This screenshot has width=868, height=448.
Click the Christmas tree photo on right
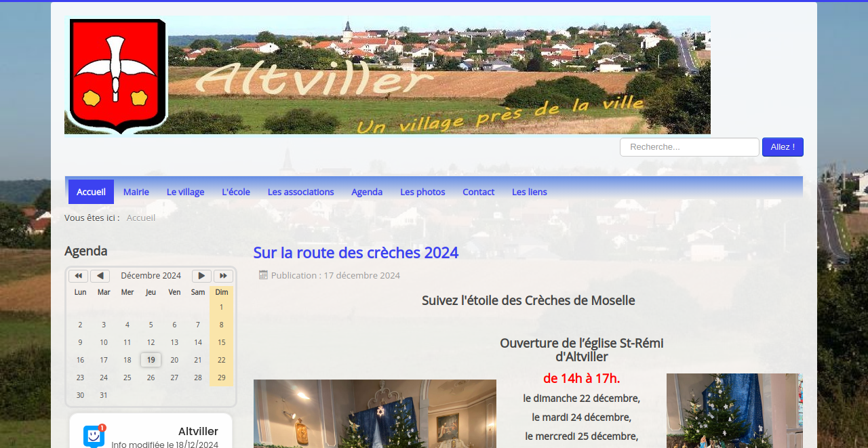[734, 411]
